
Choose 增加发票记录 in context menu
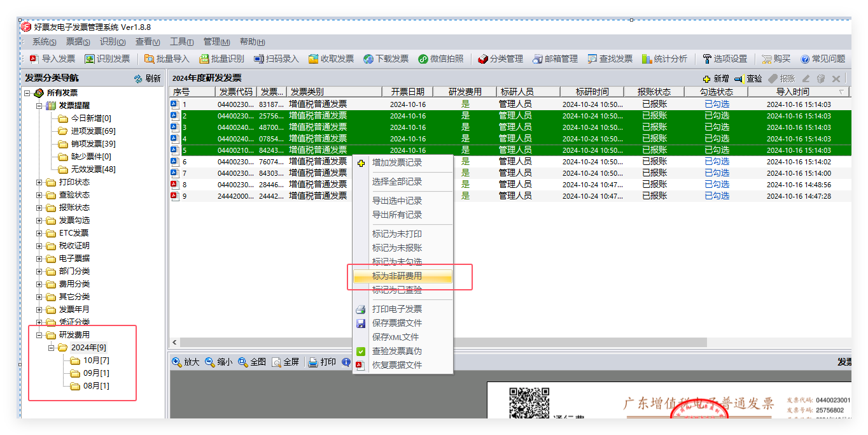coord(403,162)
